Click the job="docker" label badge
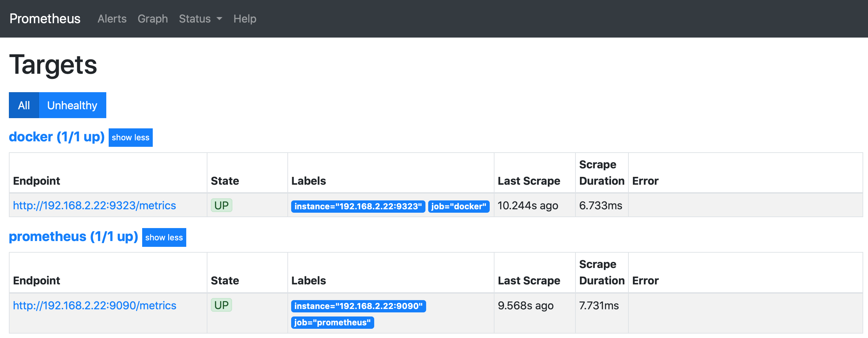868x338 pixels. coord(459,207)
